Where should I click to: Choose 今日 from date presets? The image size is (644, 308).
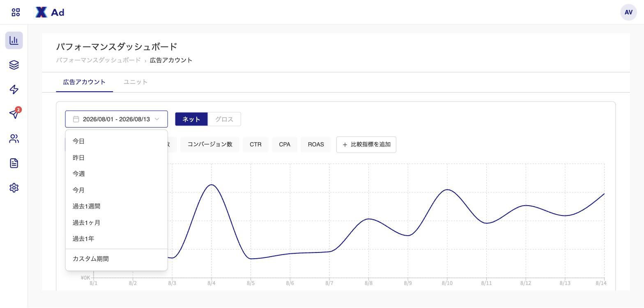(x=116, y=141)
